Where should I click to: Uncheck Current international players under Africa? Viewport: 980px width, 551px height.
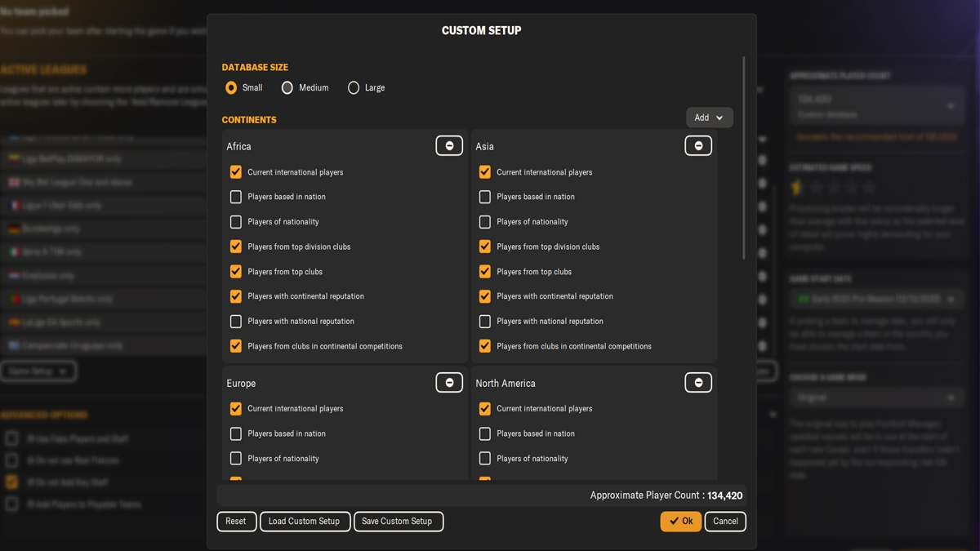[x=235, y=171]
